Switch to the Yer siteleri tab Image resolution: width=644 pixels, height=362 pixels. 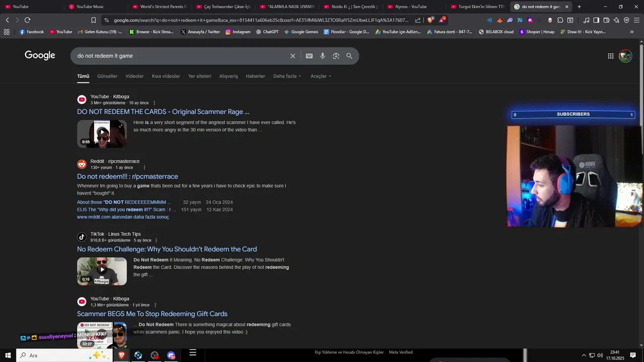tap(200, 76)
